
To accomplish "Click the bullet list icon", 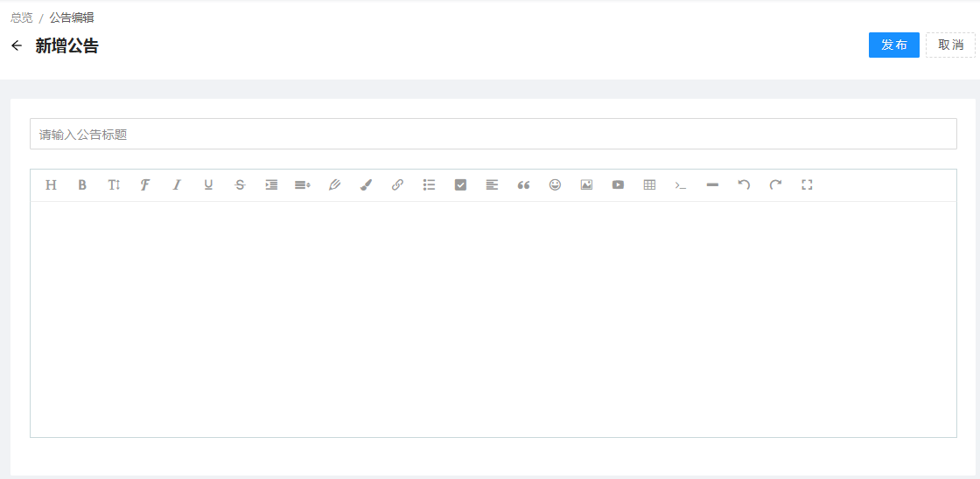I will click(429, 185).
